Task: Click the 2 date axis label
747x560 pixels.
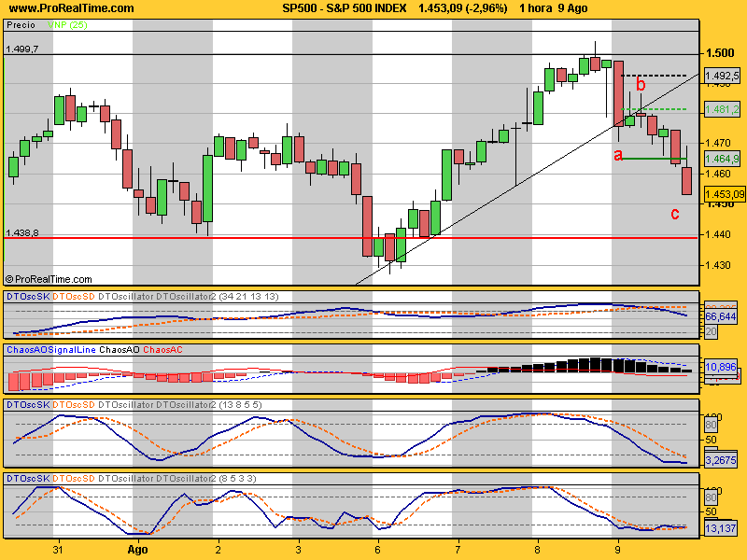Action: point(218,550)
